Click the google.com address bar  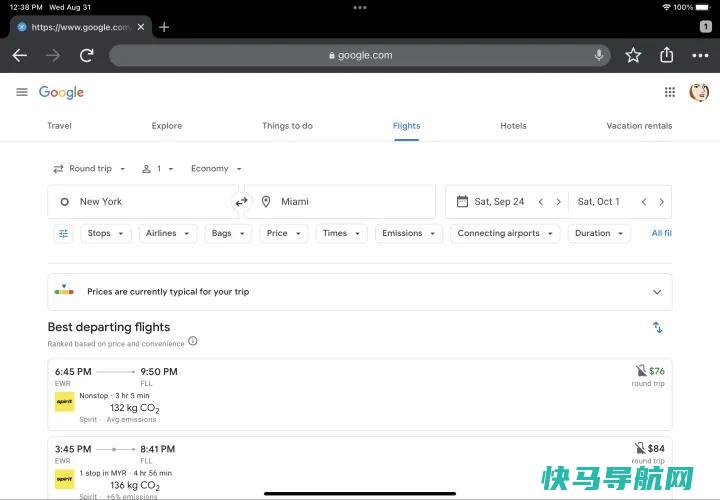click(x=360, y=55)
